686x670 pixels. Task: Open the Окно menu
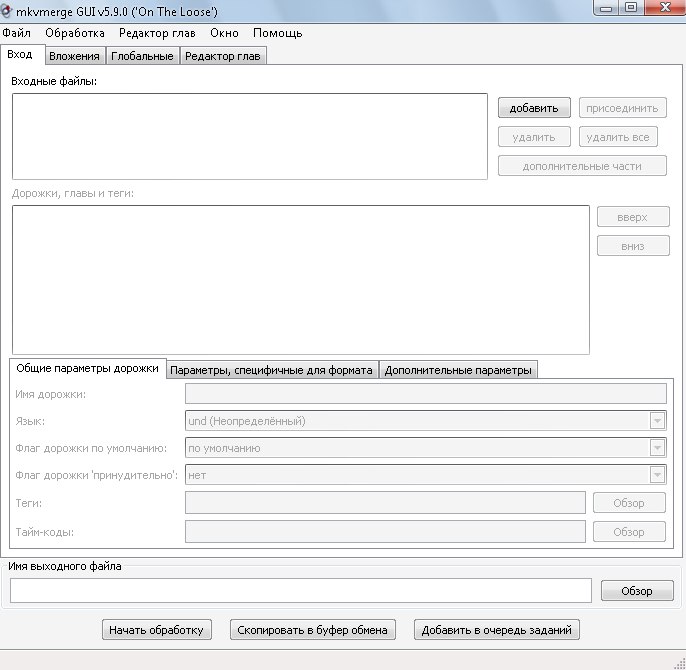tap(224, 33)
